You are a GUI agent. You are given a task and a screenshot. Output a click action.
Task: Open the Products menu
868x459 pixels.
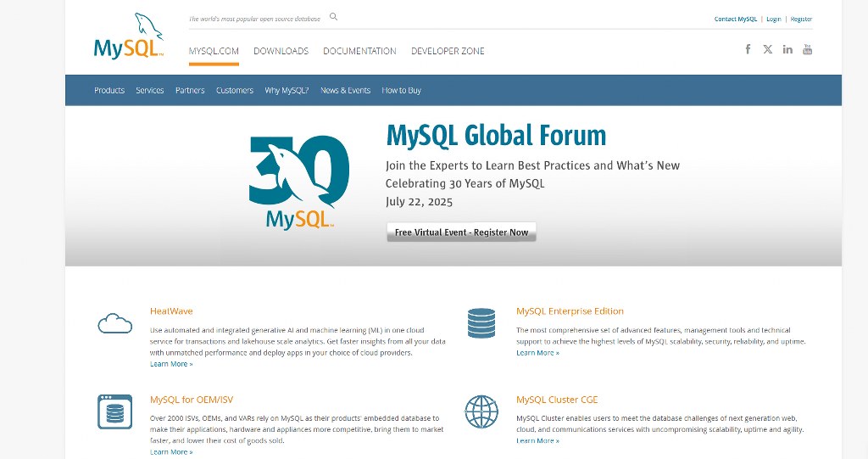(x=109, y=91)
